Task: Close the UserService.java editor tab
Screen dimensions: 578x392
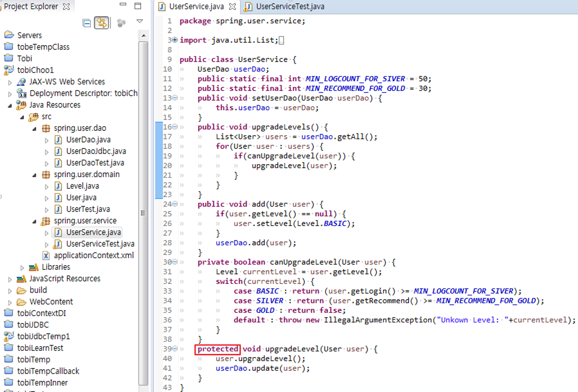Action: coord(232,7)
